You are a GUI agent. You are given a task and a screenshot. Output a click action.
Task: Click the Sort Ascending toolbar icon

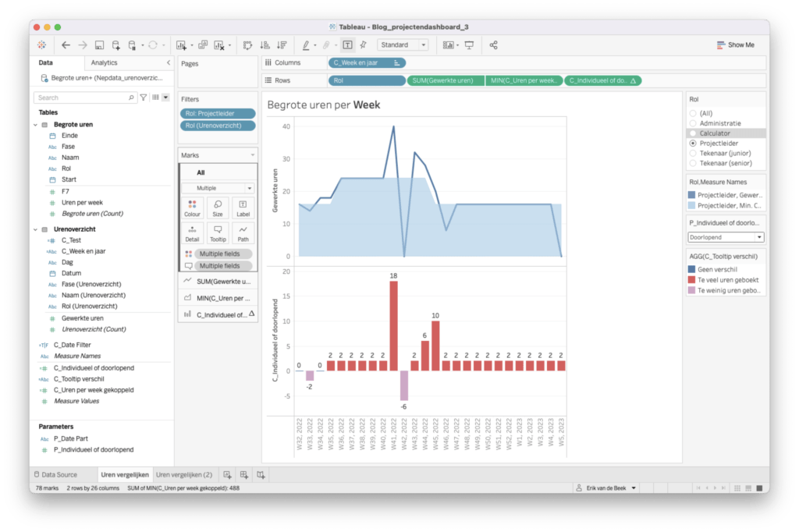[x=265, y=45]
